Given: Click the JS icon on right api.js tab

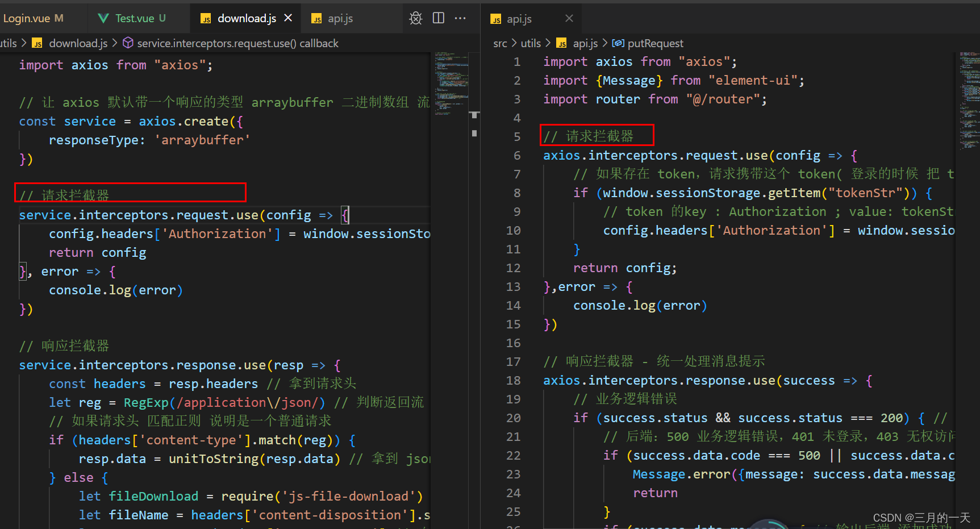Looking at the screenshot, I should coord(496,19).
